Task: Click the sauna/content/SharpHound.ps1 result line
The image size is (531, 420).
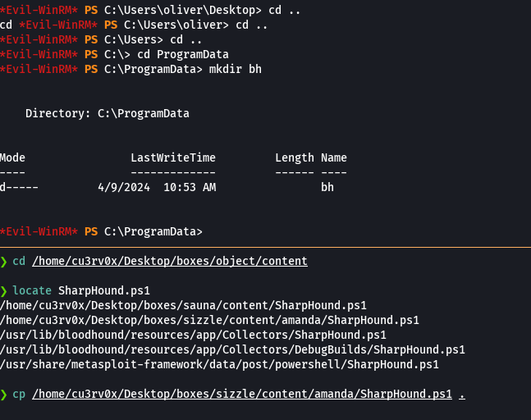Action: (x=183, y=305)
